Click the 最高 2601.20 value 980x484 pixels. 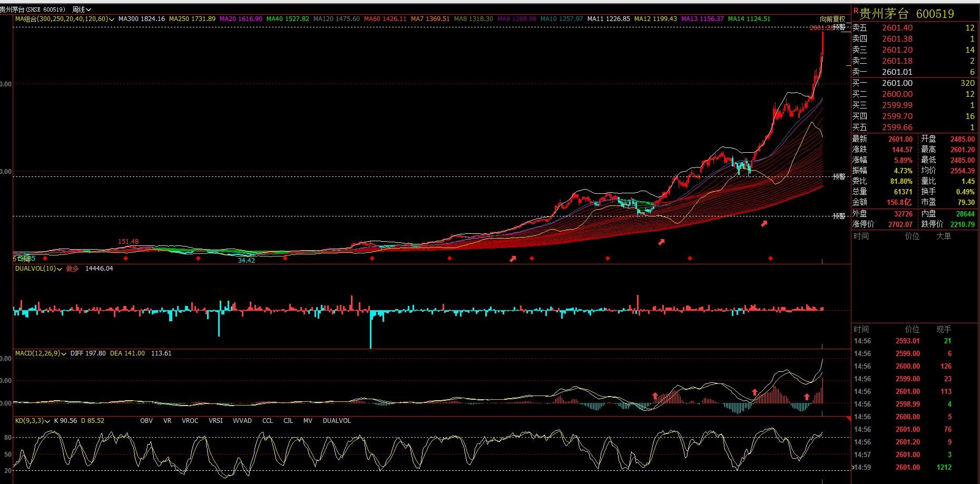pos(963,150)
